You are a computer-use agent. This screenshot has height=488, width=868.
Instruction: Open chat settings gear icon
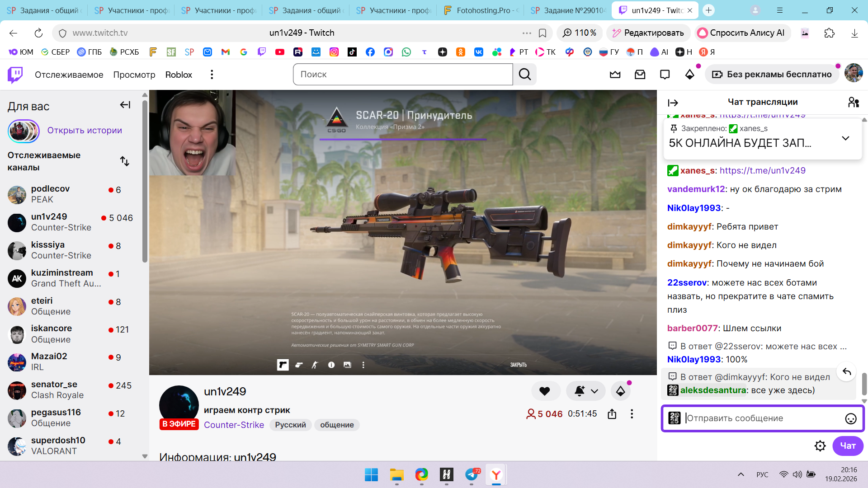point(820,446)
